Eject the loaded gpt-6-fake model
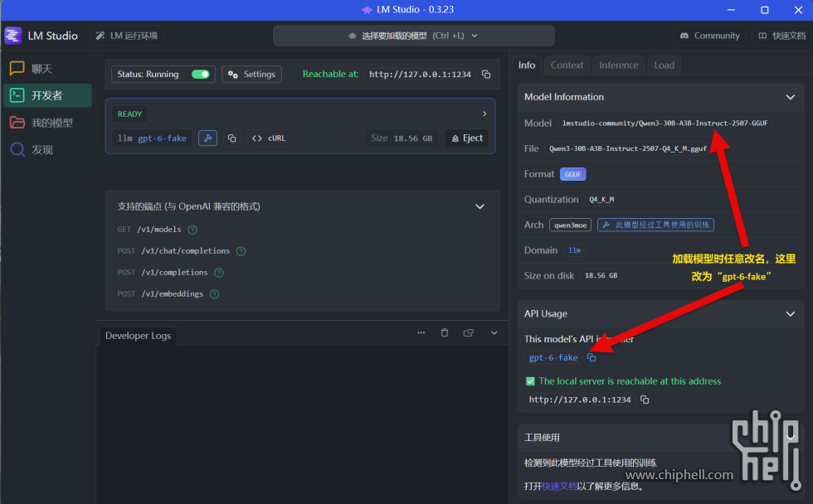The width and height of the screenshot is (813, 504). coord(467,138)
